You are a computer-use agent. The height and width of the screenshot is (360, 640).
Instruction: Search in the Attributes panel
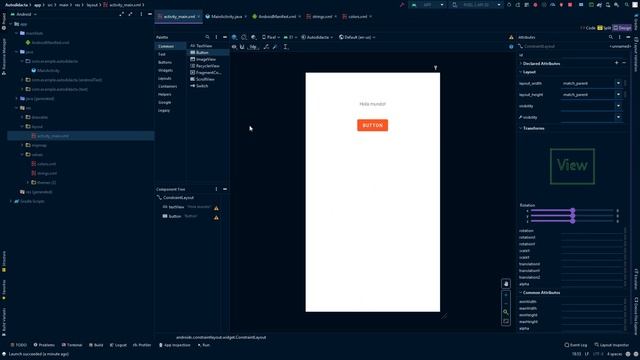pos(611,37)
